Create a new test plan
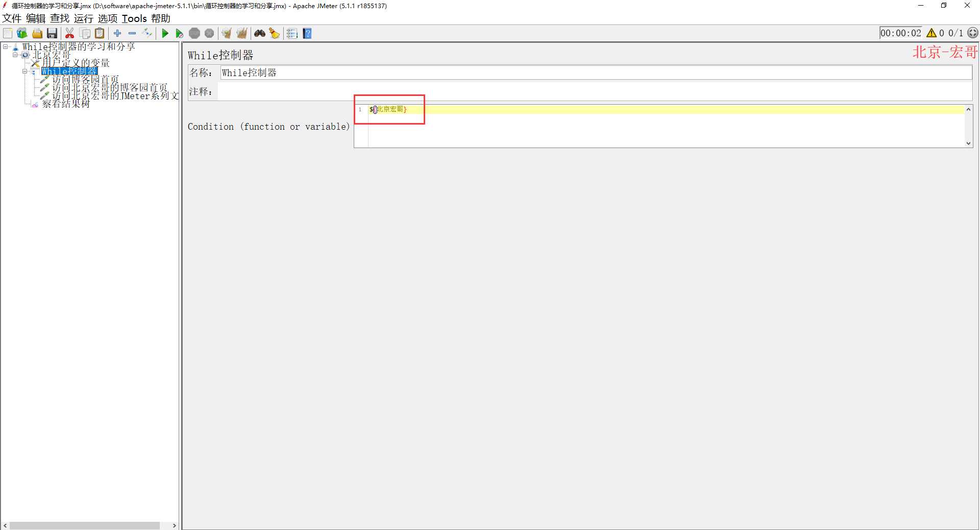 coord(8,33)
